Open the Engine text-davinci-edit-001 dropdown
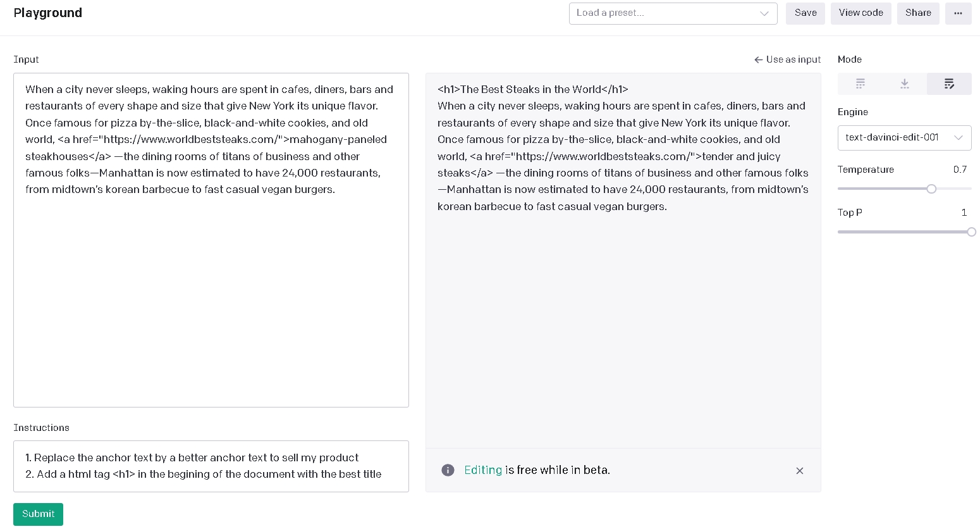Viewport: 980px width, 529px height. click(x=904, y=138)
